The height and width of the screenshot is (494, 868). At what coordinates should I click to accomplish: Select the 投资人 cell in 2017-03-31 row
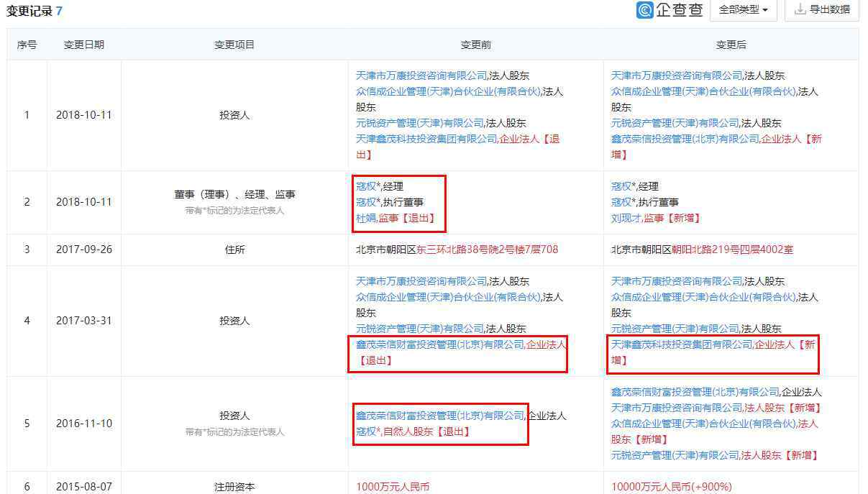pos(234,321)
